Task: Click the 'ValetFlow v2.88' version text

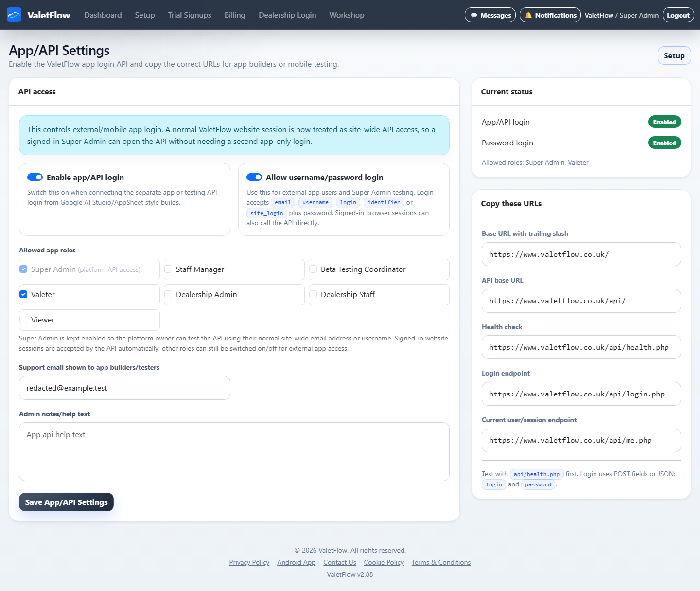Action: coord(350,574)
